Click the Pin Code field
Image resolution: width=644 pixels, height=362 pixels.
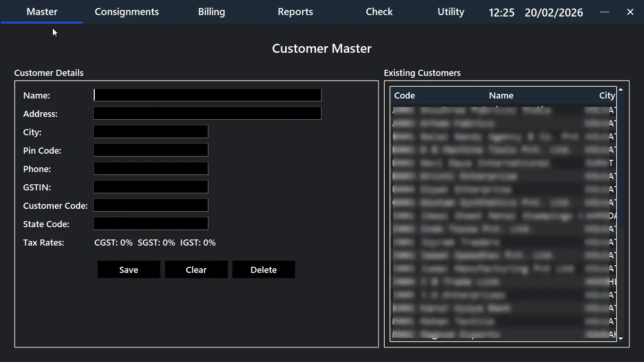(x=151, y=150)
